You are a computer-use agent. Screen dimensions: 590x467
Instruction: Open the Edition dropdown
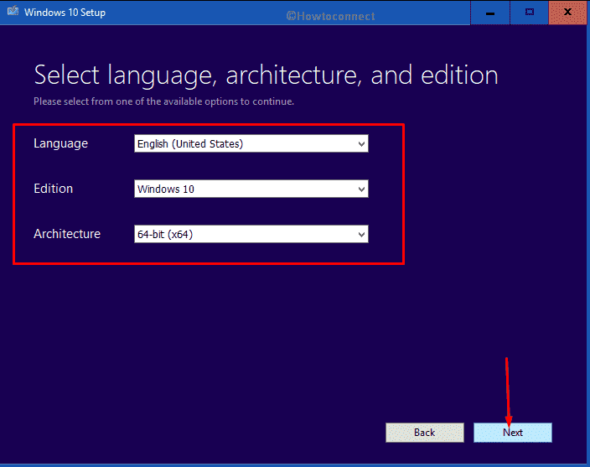point(251,189)
